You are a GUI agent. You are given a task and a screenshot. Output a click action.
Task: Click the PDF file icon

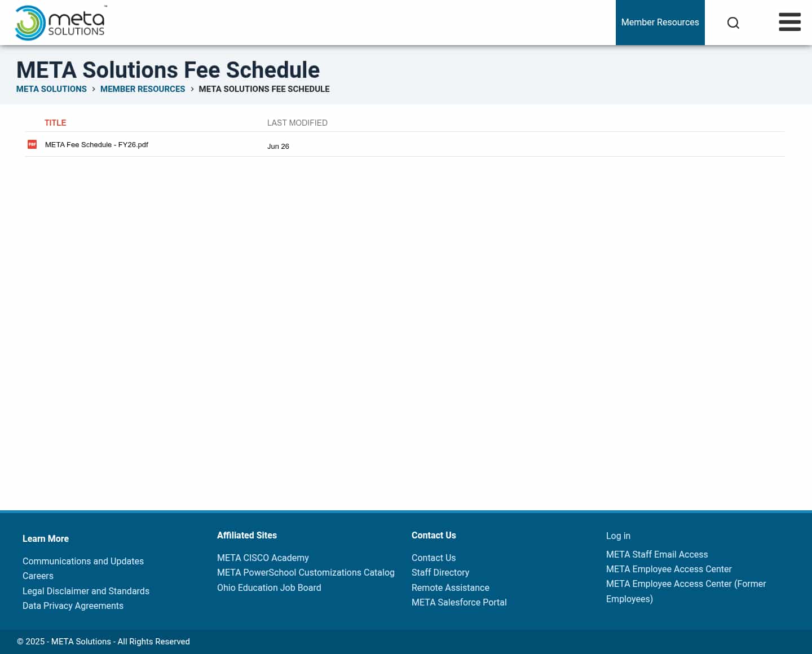[32, 144]
